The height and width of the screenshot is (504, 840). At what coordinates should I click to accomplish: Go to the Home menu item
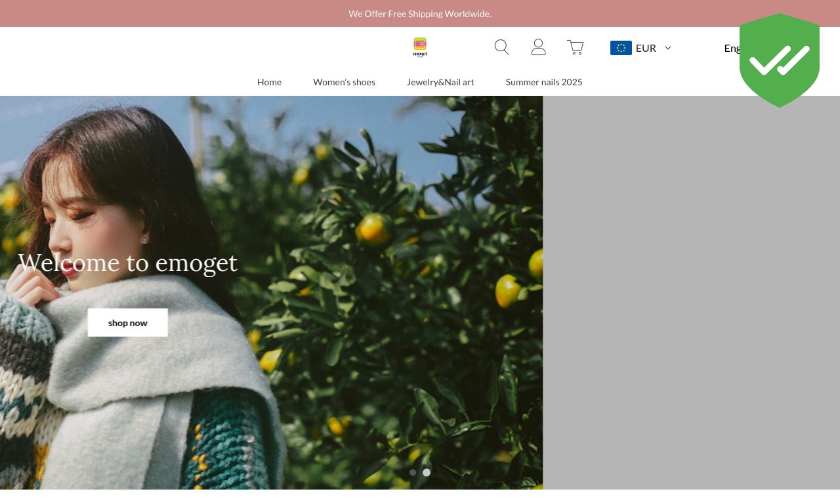[x=269, y=82]
